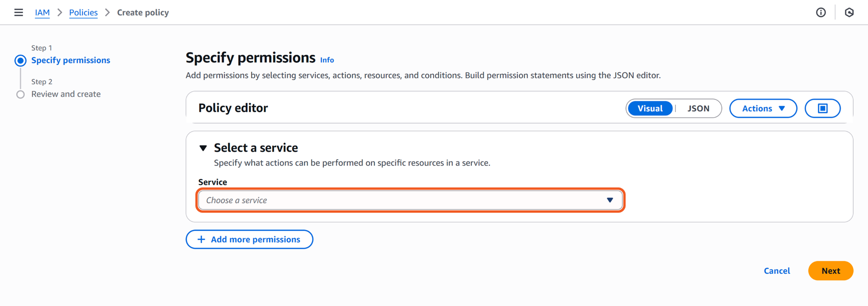868x306 pixels.
Task: Navigate to Policies breadcrumb link
Action: click(83, 13)
